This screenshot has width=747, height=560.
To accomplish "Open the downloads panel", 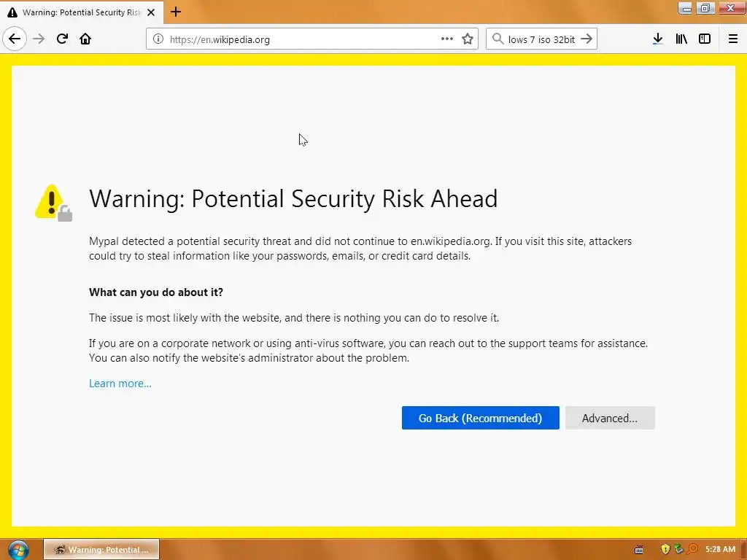I will [x=657, y=39].
